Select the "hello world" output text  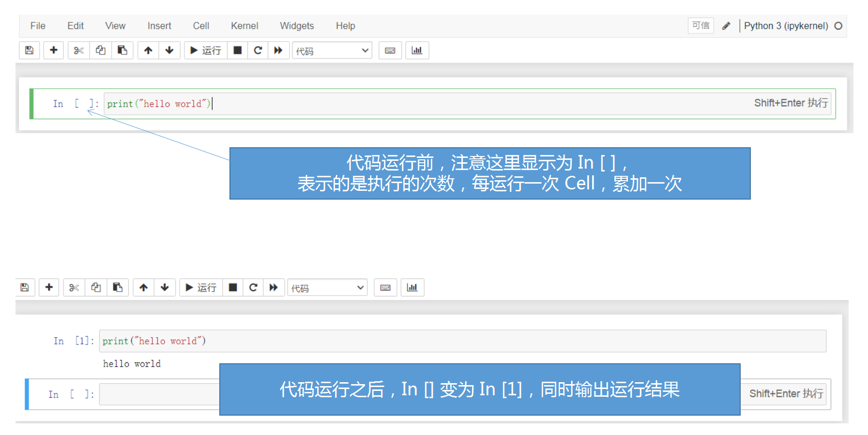coord(132,364)
